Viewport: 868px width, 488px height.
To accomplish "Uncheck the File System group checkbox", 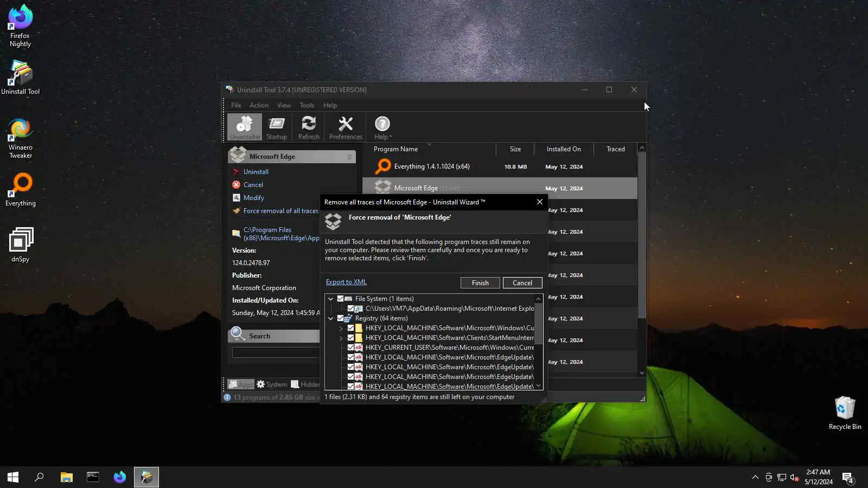I will (340, 298).
